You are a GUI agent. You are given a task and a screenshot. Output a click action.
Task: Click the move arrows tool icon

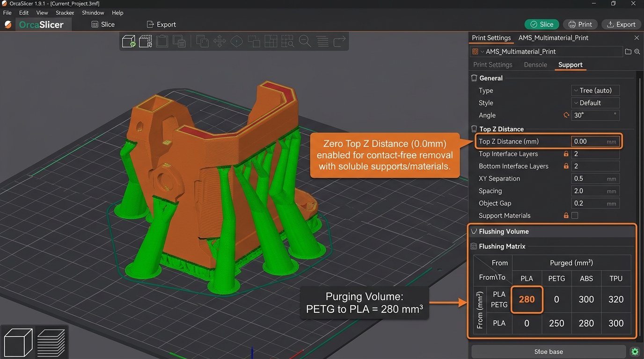click(x=220, y=41)
